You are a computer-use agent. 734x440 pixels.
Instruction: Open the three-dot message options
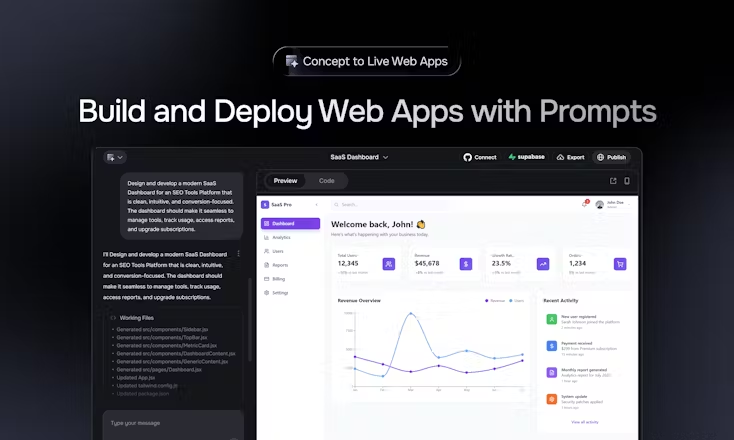pyautogui.click(x=238, y=254)
